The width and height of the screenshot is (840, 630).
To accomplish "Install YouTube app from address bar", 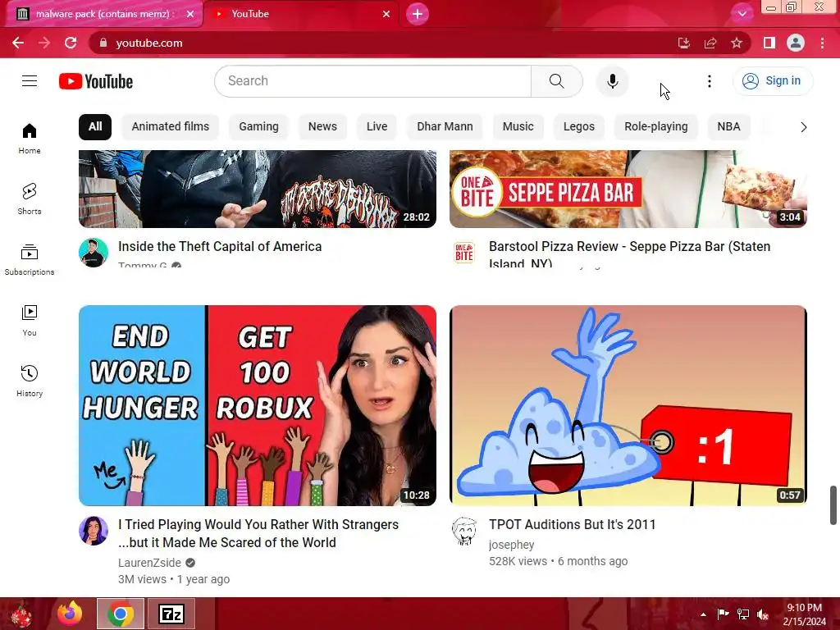I will (683, 43).
